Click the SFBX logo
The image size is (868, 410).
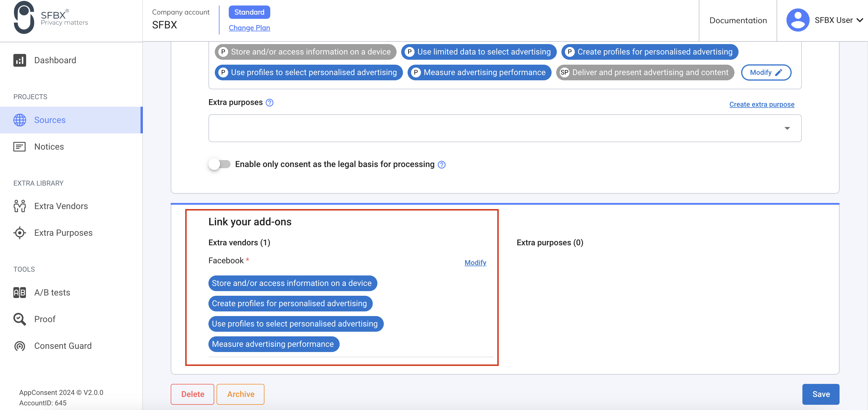click(x=51, y=18)
